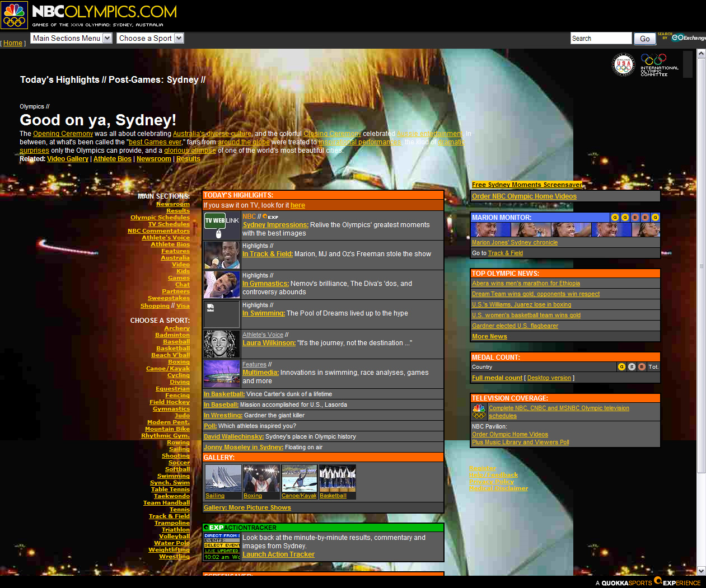The image size is (706, 588).
Task: Select Water Polo under Choose a Sport
Action: (x=172, y=543)
